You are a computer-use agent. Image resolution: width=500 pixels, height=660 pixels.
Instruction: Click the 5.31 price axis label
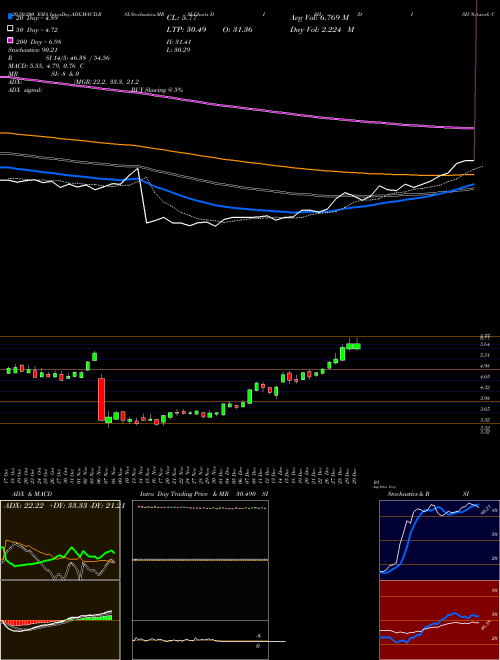[484, 355]
